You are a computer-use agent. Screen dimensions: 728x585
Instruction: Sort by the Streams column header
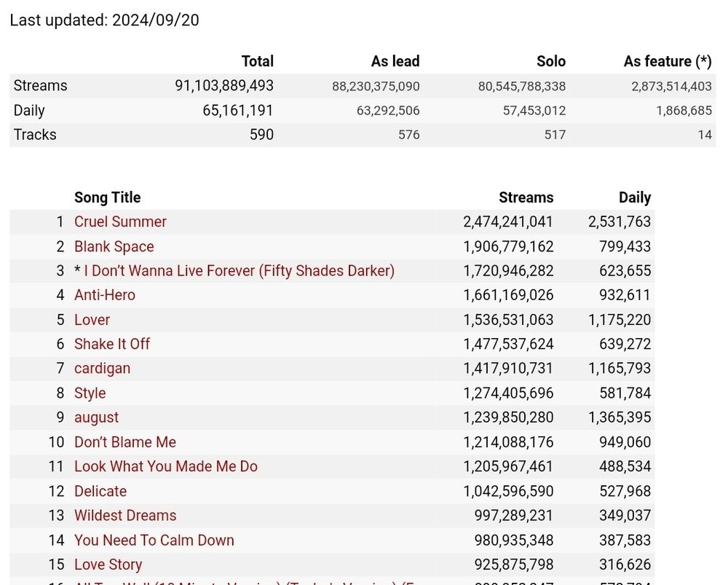[526, 197]
